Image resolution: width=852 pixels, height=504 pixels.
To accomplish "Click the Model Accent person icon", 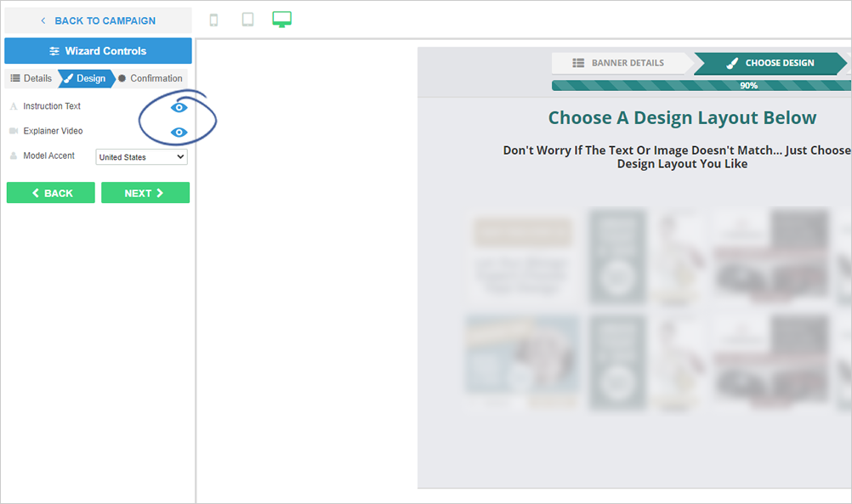I will tap(14, 156).
